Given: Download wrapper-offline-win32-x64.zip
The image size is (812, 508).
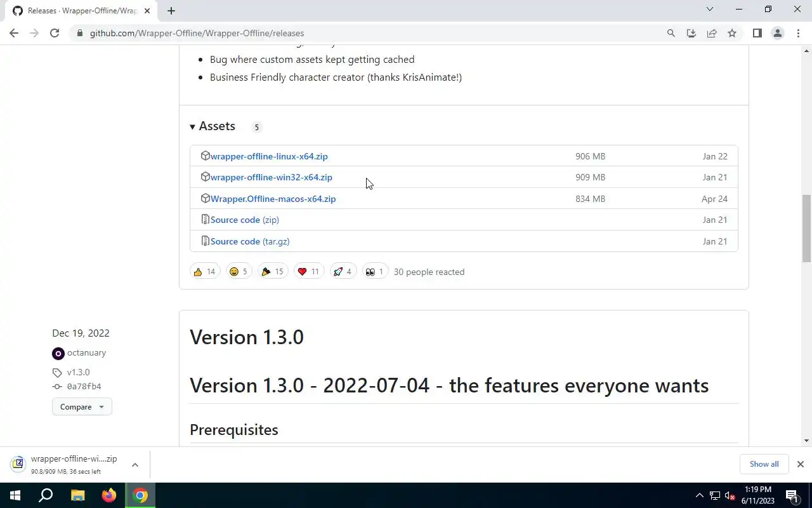Looking at the screenshot, I should point(272,177).
